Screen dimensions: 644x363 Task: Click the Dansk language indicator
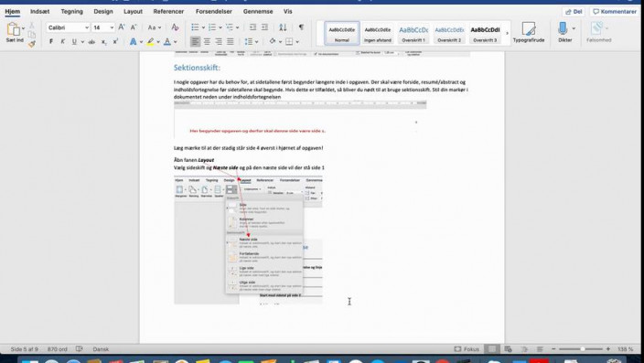(101, 349)
